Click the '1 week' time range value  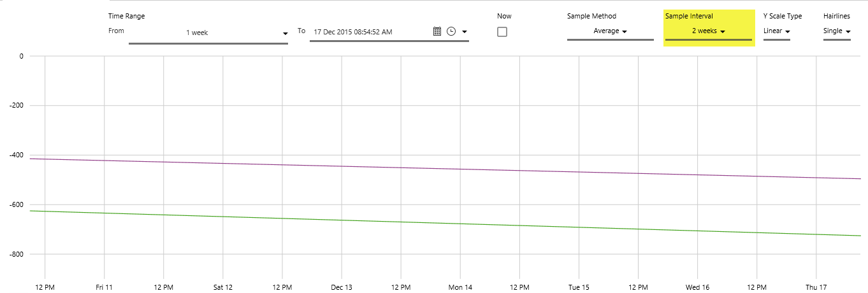[197, 32]
